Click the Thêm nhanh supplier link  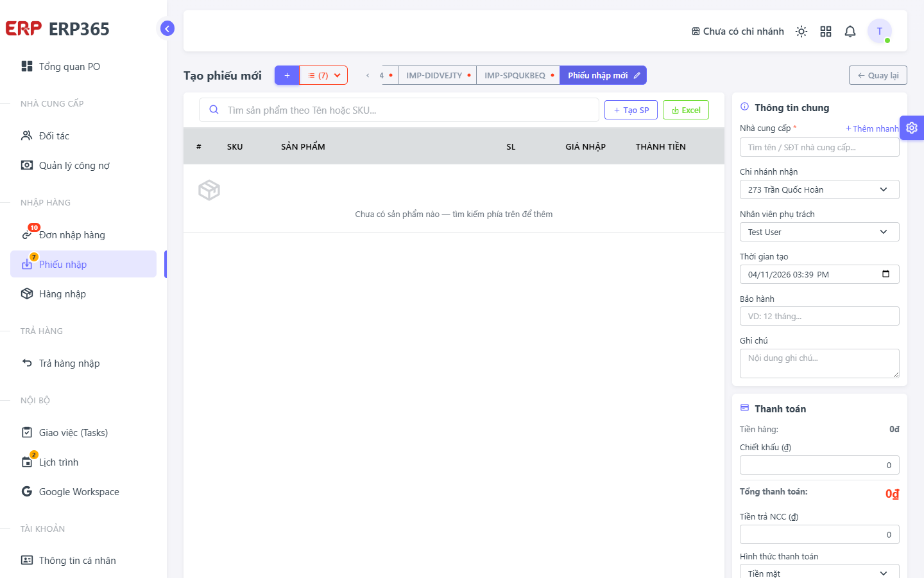(872, 128)
